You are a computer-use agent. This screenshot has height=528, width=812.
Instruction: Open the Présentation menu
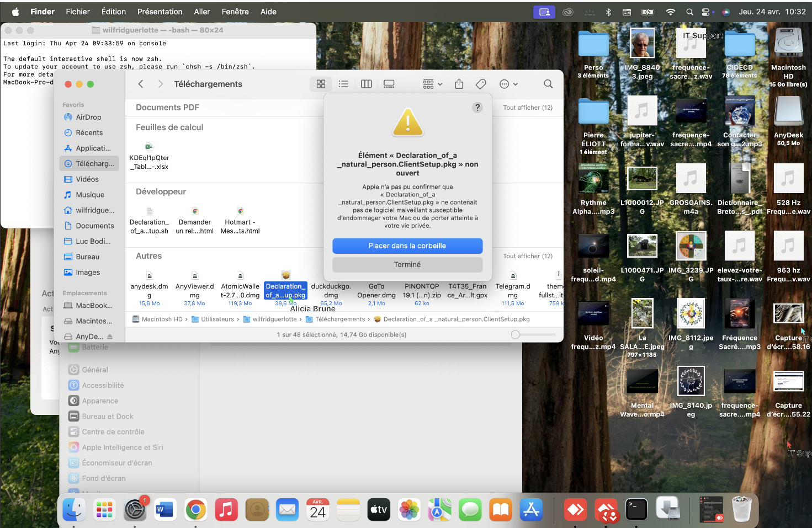[x=160, y=12]
